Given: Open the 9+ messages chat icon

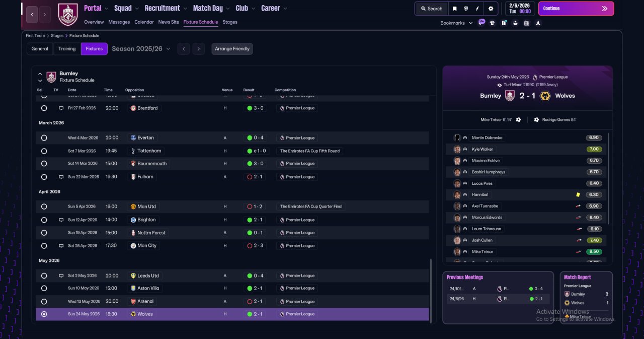Looking at the screenshot, I should coord(481,22).
